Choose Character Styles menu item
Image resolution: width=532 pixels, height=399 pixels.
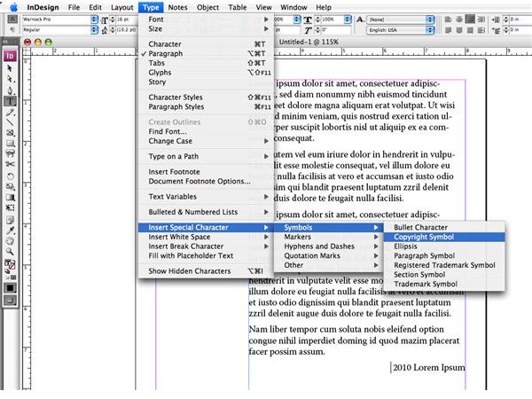click(x=206, y=98)
